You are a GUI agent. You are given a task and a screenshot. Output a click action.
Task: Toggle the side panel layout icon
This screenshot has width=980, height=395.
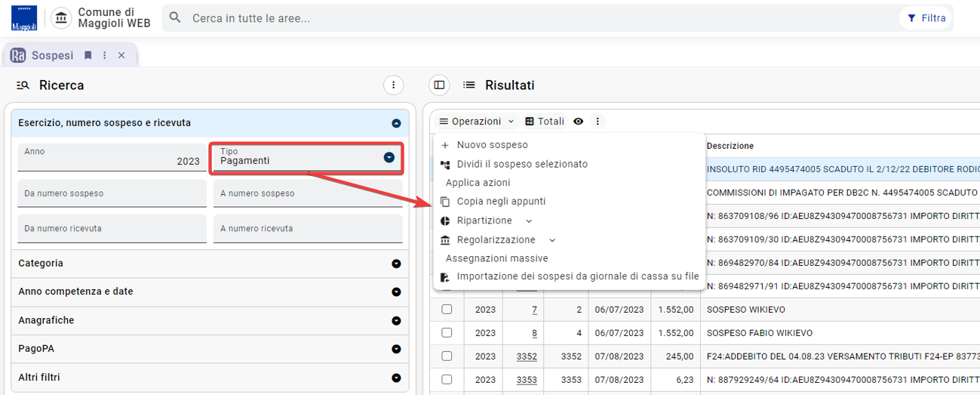pos(439,85)
